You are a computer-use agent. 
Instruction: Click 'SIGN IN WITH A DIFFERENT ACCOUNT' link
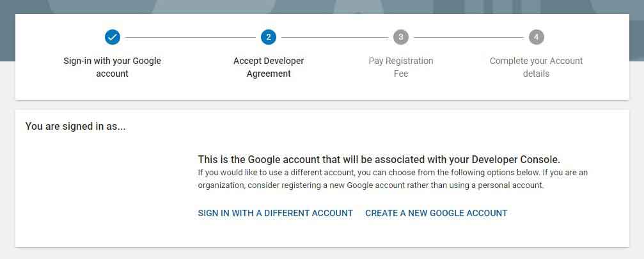[x=275, y=213]
